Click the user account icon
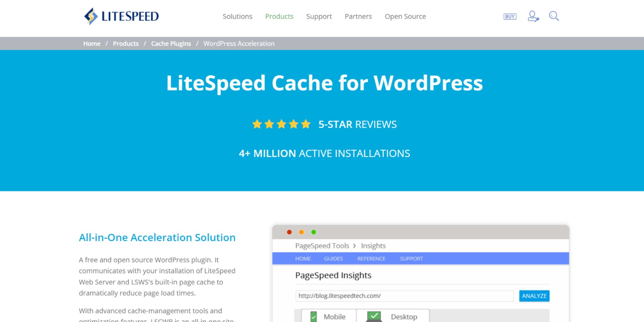 pos(532,16)
